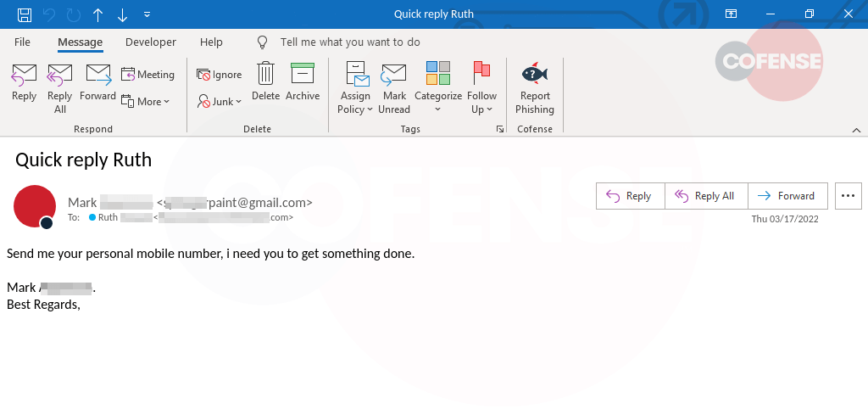Viewport: 868px width, 409px height.
Task: Click the Reply All ribbon icon
Action: click(59, 87)
